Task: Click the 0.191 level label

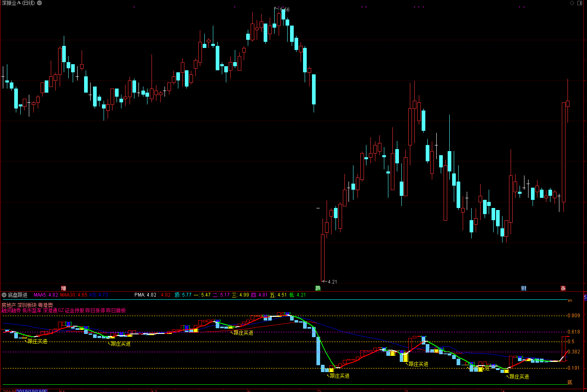Action: pyautogui.click(x=574, y=368)
